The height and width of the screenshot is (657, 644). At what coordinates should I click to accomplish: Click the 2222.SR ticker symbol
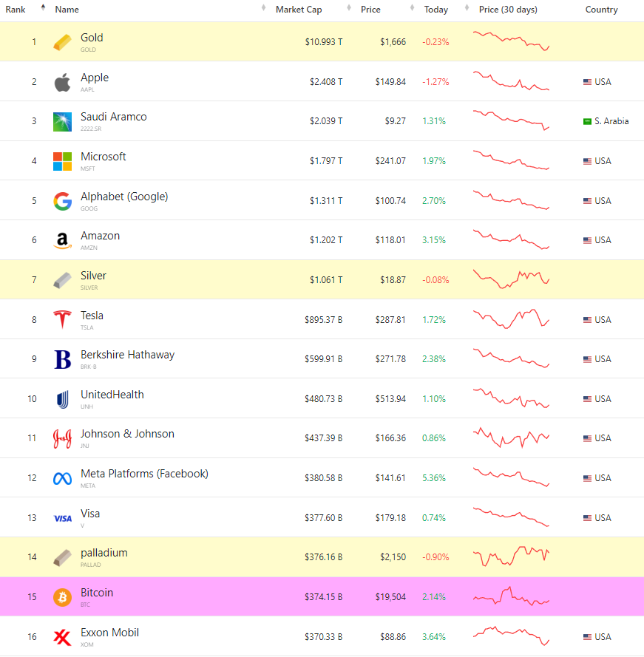coord(91,129)
